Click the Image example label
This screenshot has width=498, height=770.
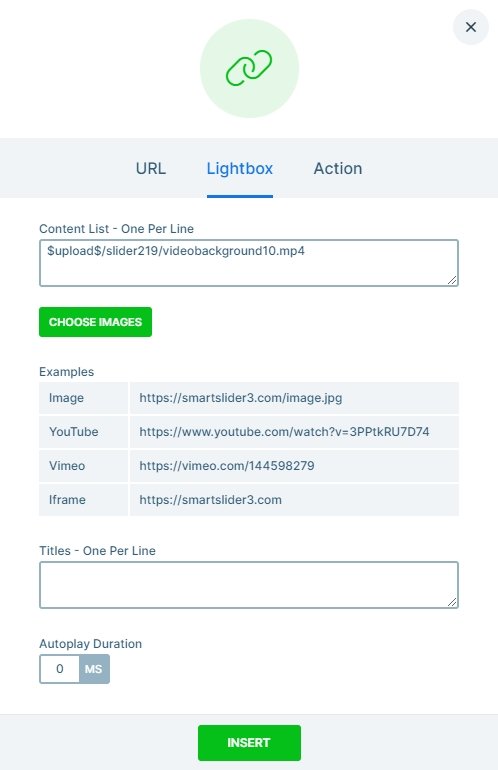[x=66, y=398]
